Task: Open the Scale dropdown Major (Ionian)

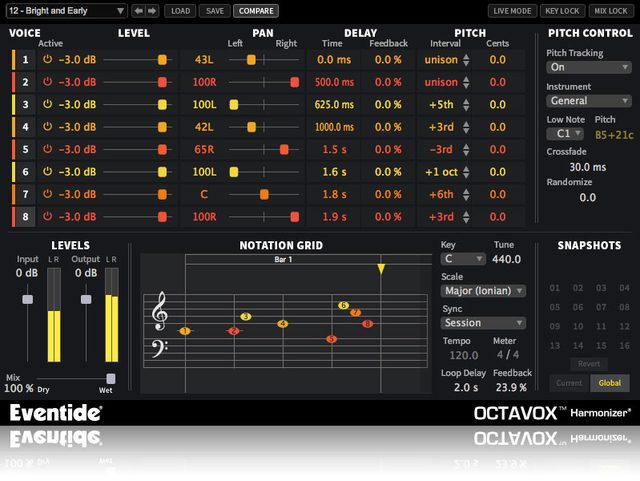Action: pos(483,291)
